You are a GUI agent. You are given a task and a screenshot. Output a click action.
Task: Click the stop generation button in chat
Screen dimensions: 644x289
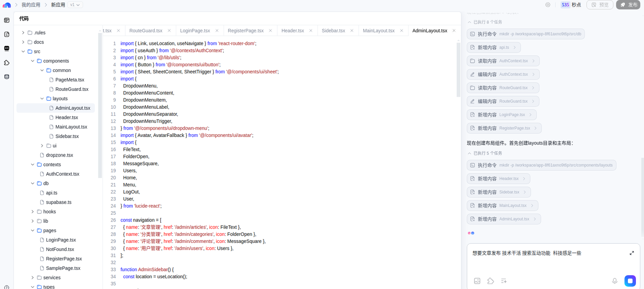(x=630, y=281)
